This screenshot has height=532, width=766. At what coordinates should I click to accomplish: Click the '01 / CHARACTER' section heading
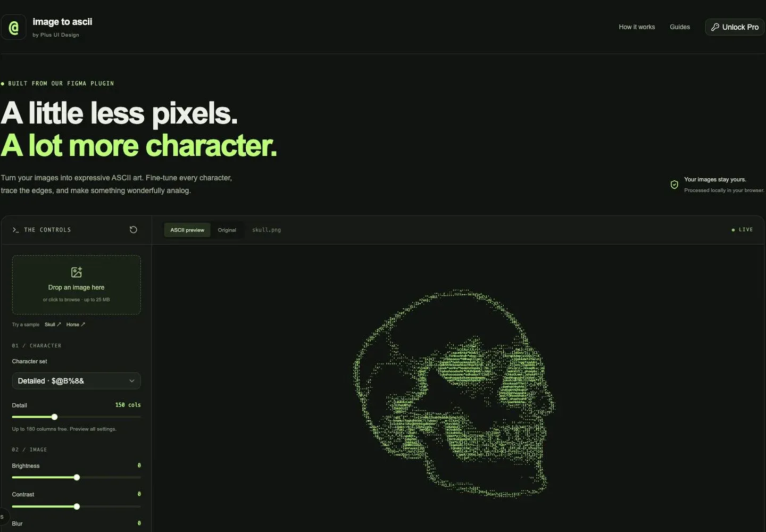[x=37, y=346]
